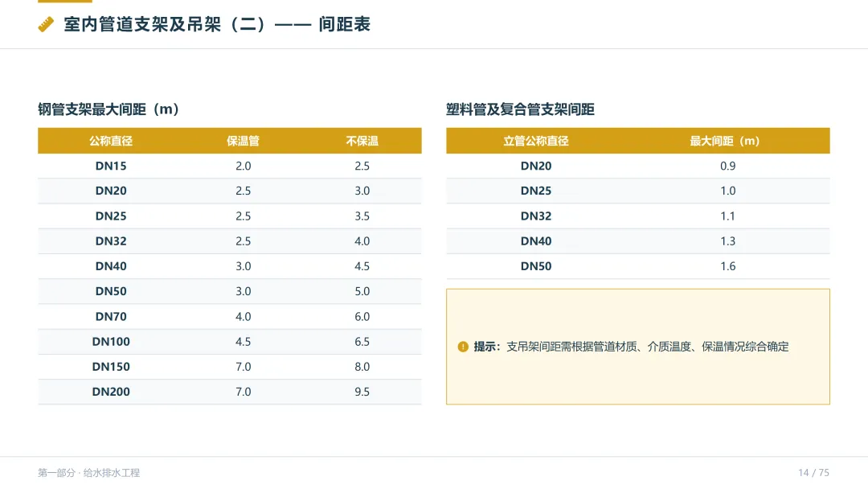Click value 9.5 in 不保温 column
The width and height of the screenshot is (868, 489).
(362, 392)
